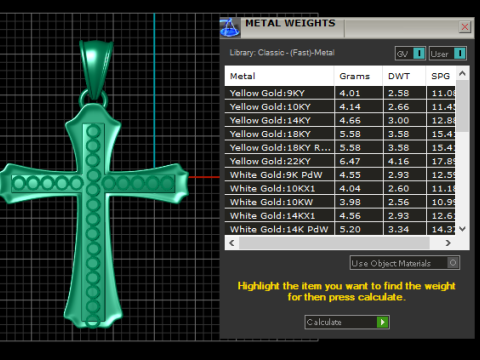The height and width of the screenshot is (360, 480).
Task: Click the 3.34 DWT value
Action: click(x=398, y=229)
